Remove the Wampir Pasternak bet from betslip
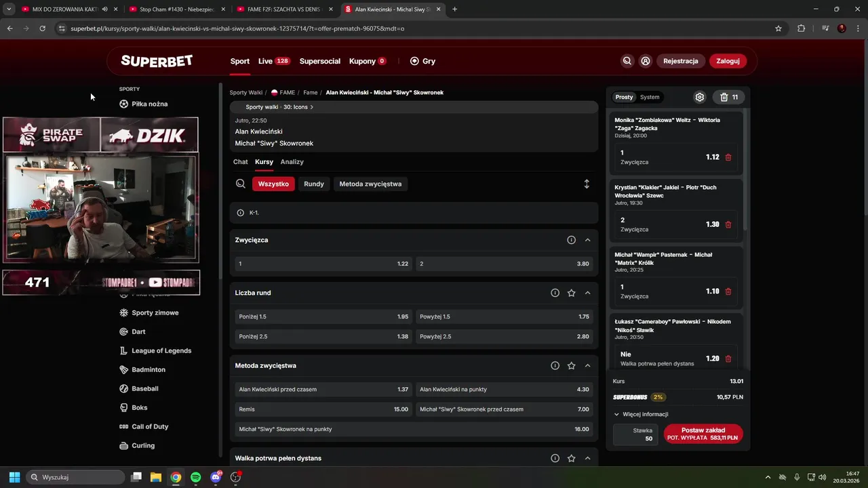 point(728,291)
